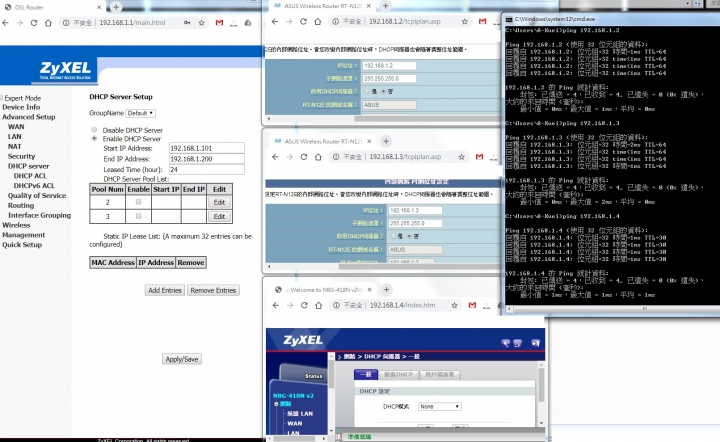
Task: Bookmark the 192.168.1.2/tcpiplan.asp page
Action: click(465, 22)
